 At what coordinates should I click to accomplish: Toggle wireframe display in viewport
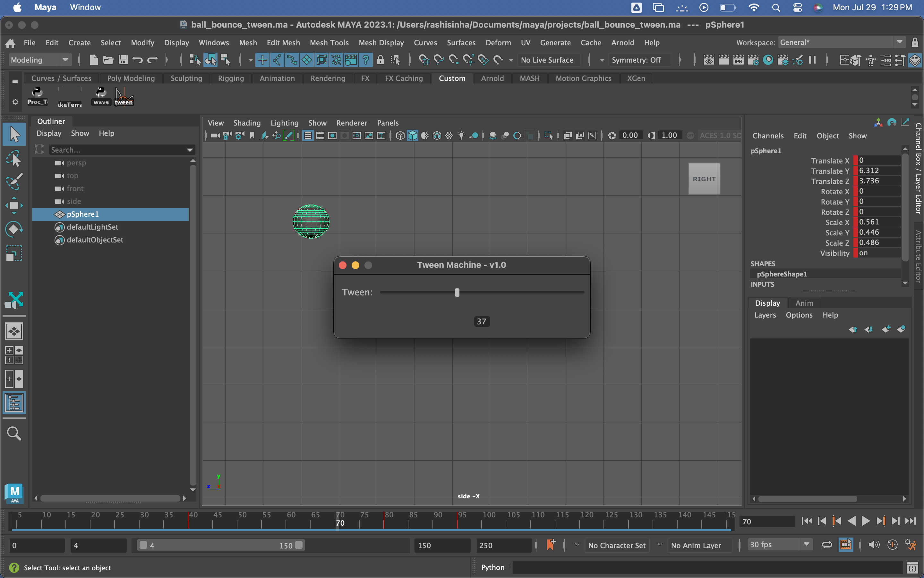[x=400, y=135]
